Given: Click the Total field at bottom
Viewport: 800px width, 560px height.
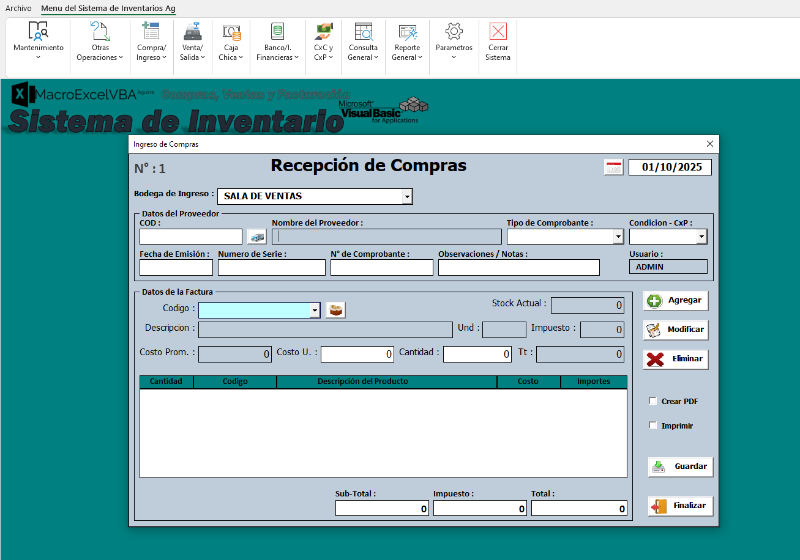Looking at the screenshot, I should coord(579,508).
